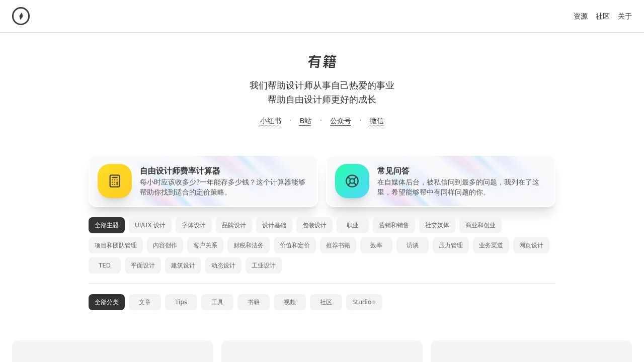The width and height of the screenshot is (644, 362).
Task: Click the compass logo icon
Action: (21, 16)
